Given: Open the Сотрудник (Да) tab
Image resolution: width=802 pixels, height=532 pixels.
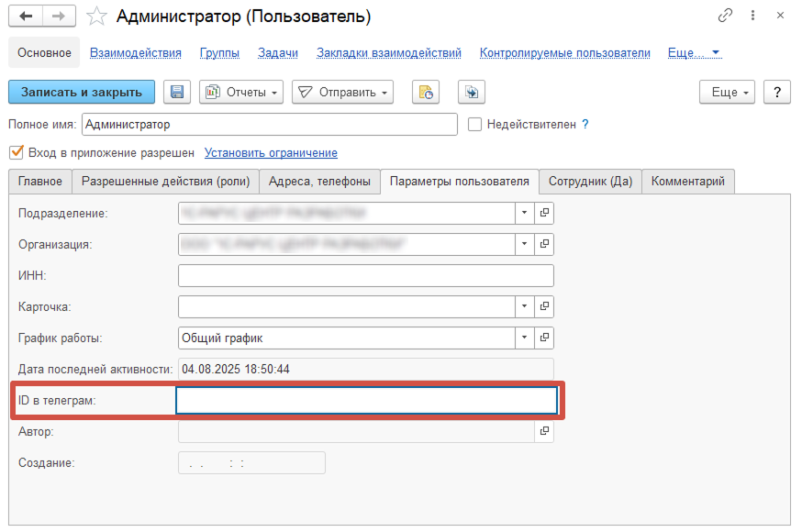Looking at the screenshot, I should click(589, 182).
